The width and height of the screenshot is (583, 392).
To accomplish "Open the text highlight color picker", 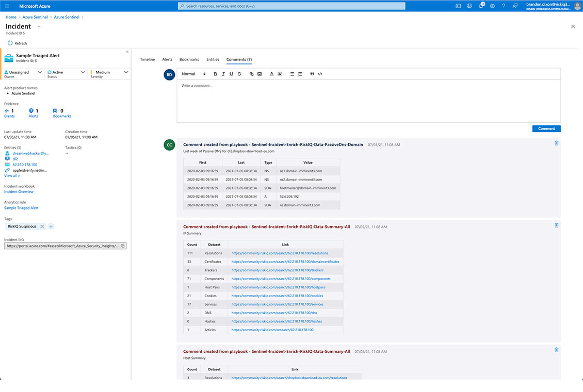I will pyautogui.click(x=280, y=74).
